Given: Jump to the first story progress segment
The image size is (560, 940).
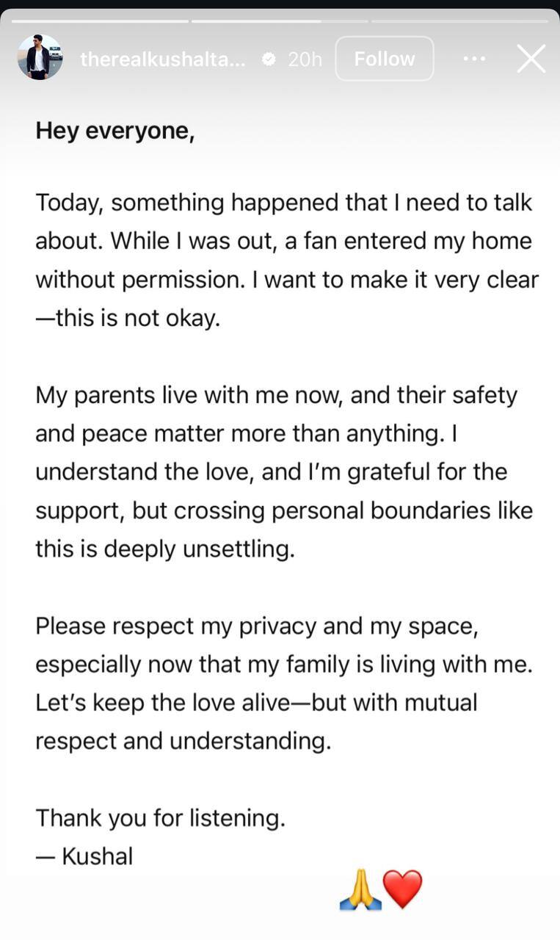Looking at the screenshot, I should (x=100, y=21).
